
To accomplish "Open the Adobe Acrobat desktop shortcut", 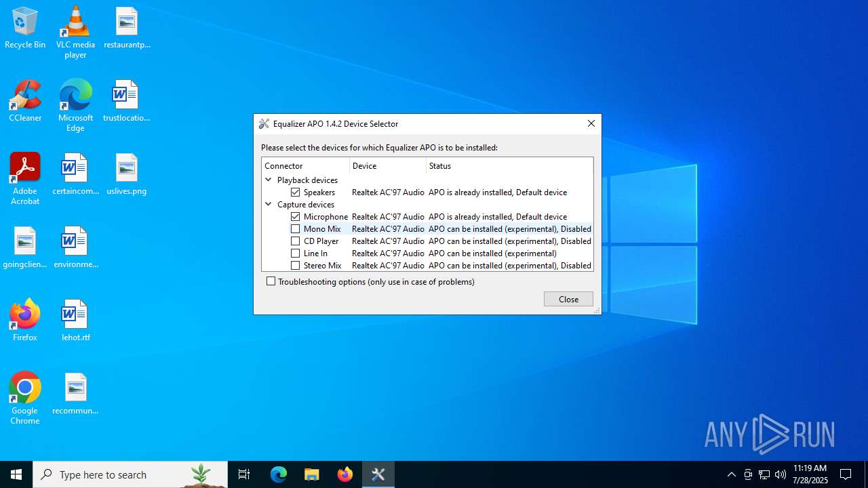I will coord(25,179).
